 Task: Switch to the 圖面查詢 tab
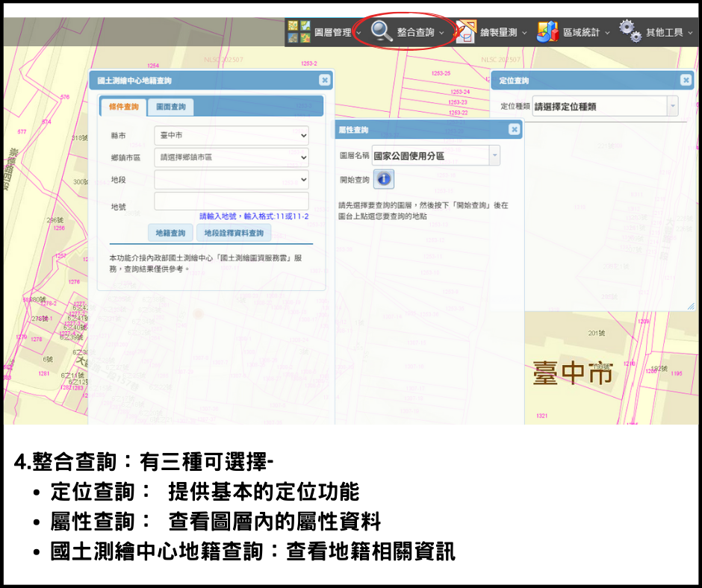click(x=170, y=107)
